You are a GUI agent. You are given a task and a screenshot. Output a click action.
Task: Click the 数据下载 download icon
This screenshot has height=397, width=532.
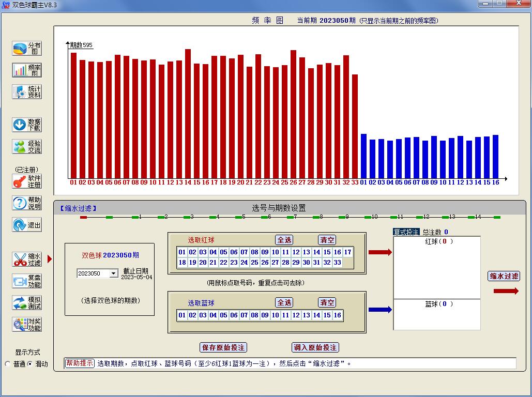point(21,125)
